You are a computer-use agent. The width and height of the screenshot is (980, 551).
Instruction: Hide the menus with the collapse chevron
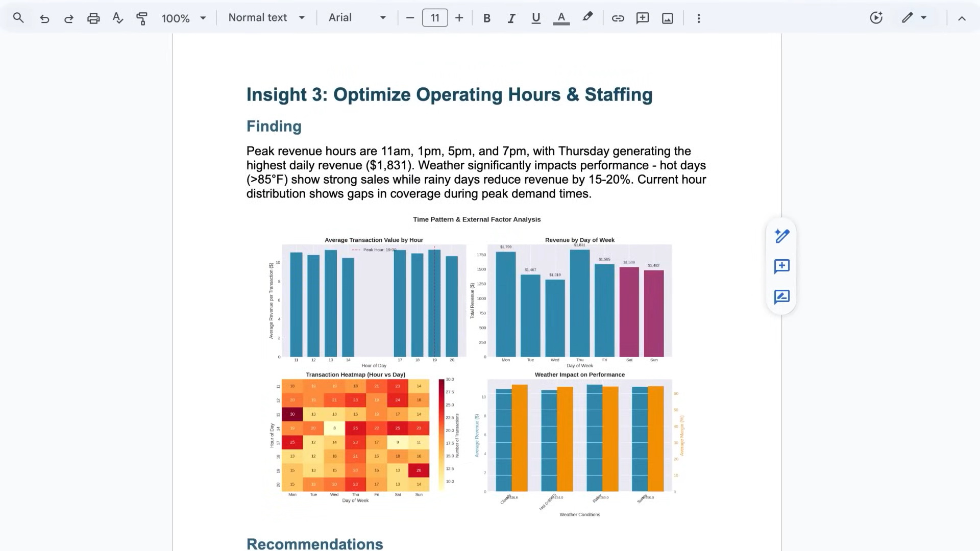(962, 18)
